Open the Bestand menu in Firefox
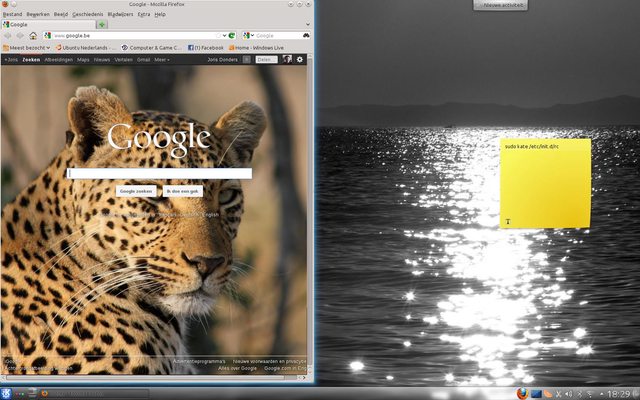 point(12,14)
